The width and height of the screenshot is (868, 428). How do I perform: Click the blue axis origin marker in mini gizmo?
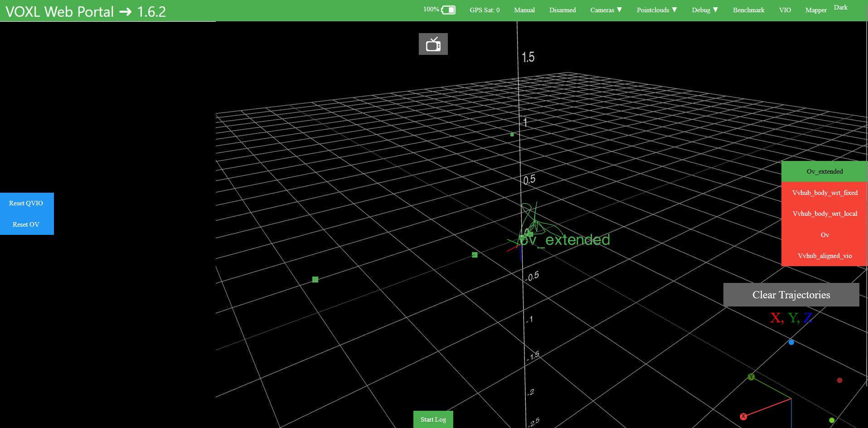(x=791, y=342)
